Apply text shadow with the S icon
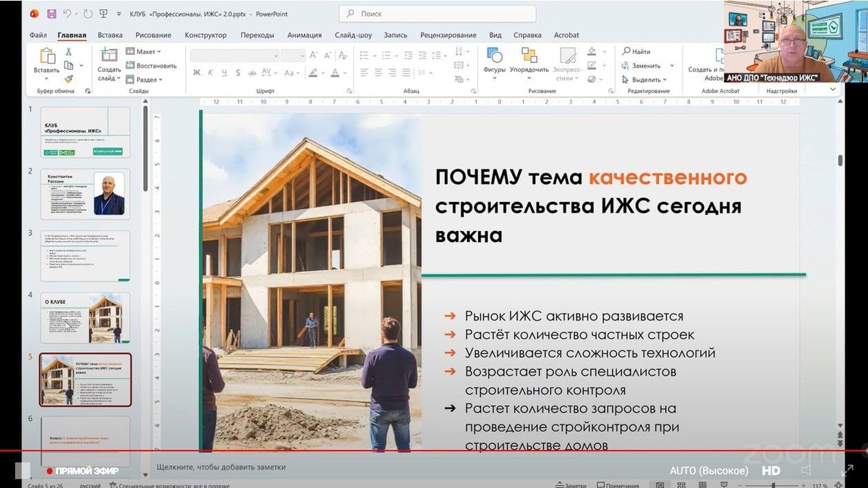The image size is (868, 488). [239, 72]
